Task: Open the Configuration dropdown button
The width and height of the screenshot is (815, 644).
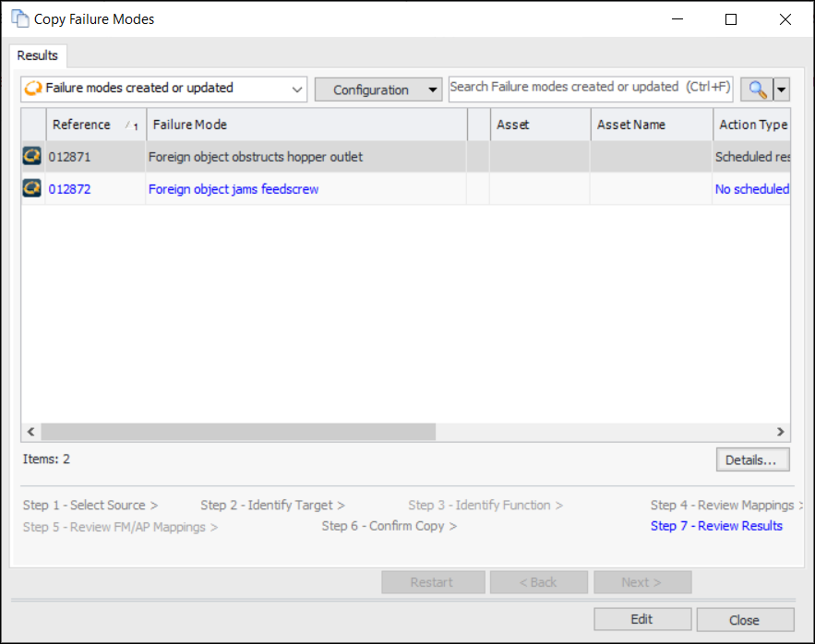Action: tap(378, 89)
